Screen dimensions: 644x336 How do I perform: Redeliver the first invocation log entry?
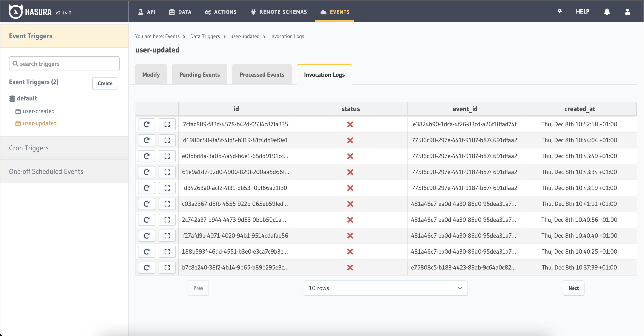pos(147,124)
